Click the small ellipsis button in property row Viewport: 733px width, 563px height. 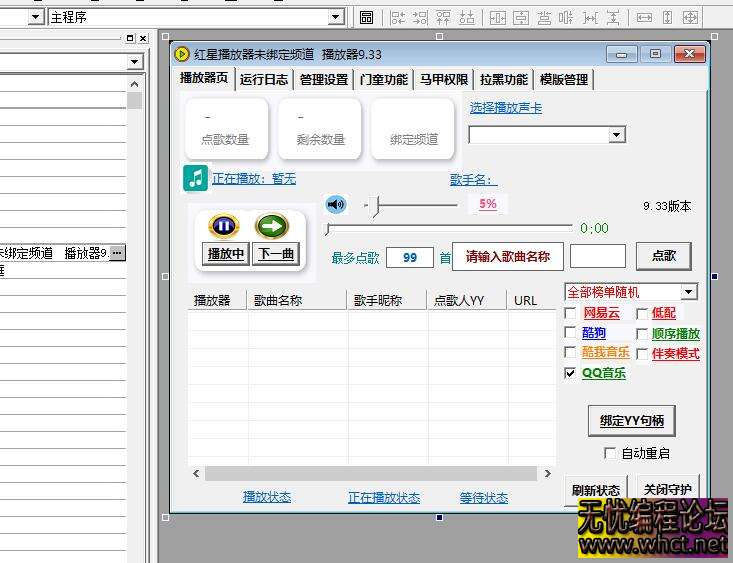tap(117, 253)
